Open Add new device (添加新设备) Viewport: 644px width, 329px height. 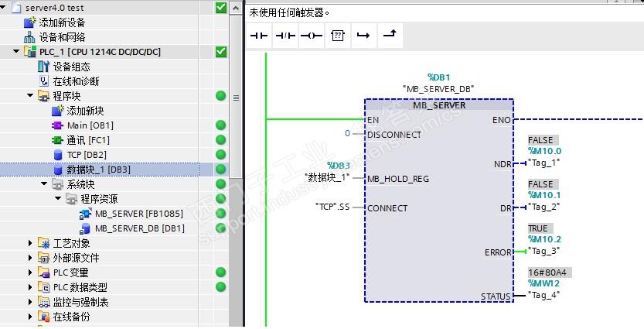pos(62,22)
